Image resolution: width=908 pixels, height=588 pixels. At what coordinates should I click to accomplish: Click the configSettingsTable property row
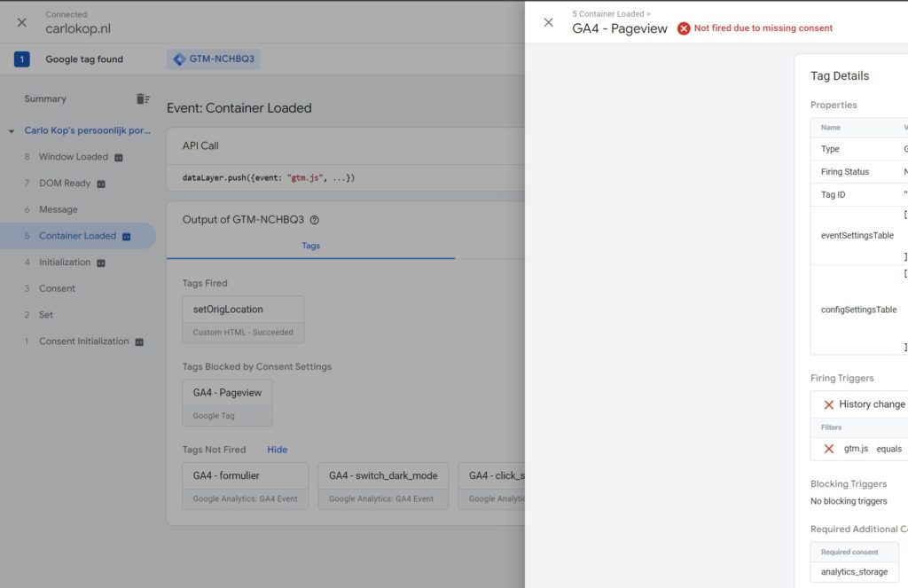[859, 310]
